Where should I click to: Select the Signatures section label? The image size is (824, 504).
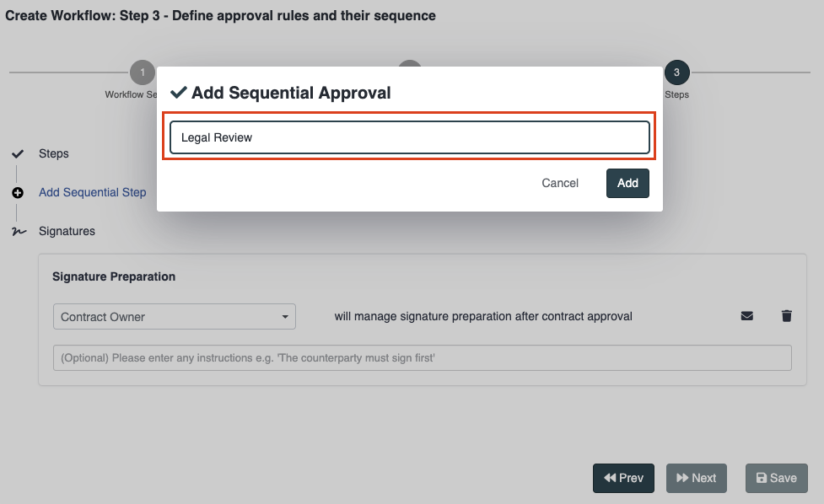pos(67,231)
